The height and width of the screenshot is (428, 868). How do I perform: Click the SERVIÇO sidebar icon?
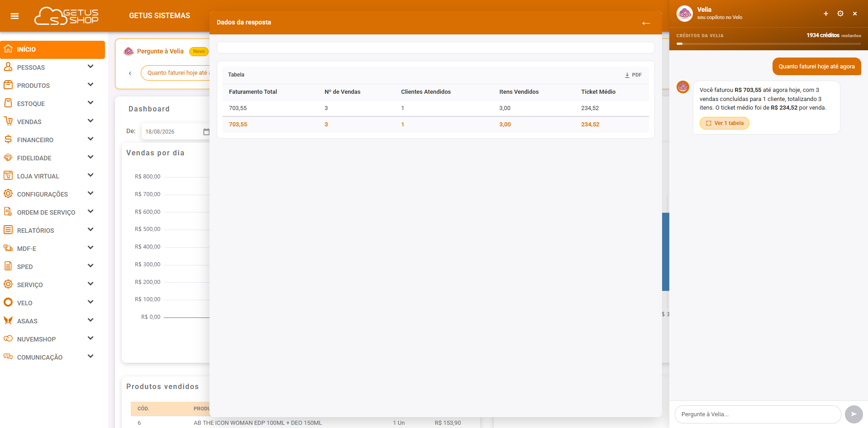click(x=8, y=284)
